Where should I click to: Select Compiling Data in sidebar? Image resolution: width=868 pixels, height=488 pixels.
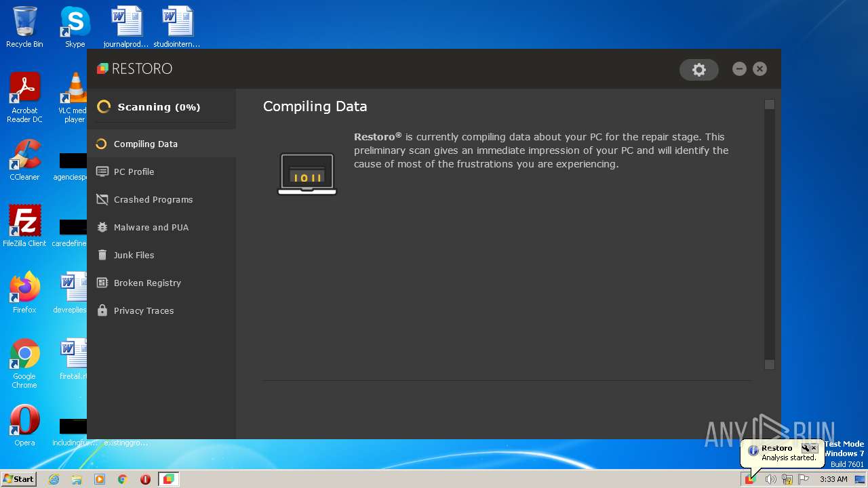(161, 144)
